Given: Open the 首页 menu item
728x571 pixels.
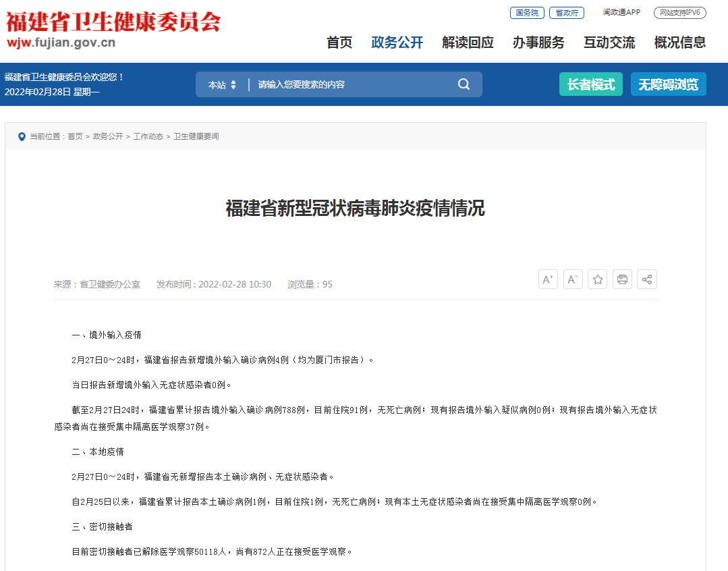Looking at the screenshot, I should click(339, 43).
